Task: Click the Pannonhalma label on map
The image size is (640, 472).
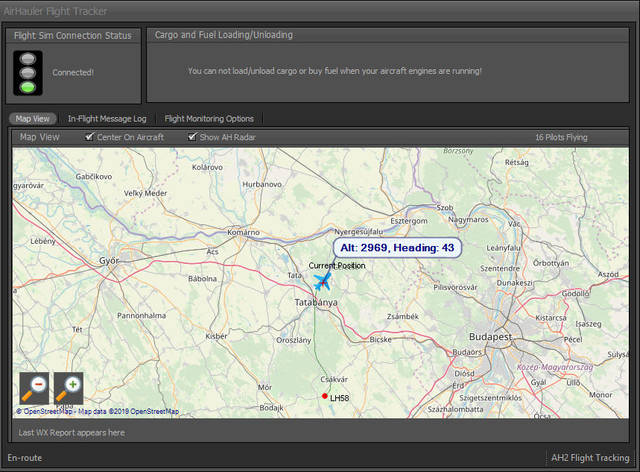Action: (x=141, y=315)
